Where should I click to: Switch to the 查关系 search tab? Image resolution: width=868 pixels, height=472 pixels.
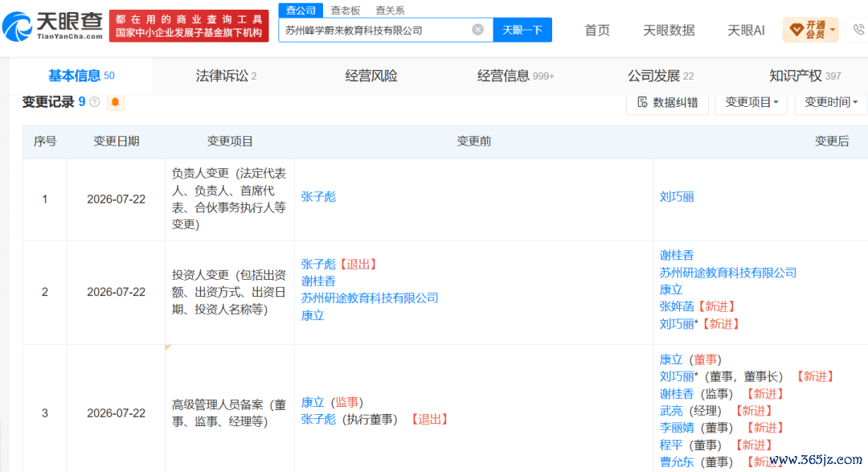390,10
